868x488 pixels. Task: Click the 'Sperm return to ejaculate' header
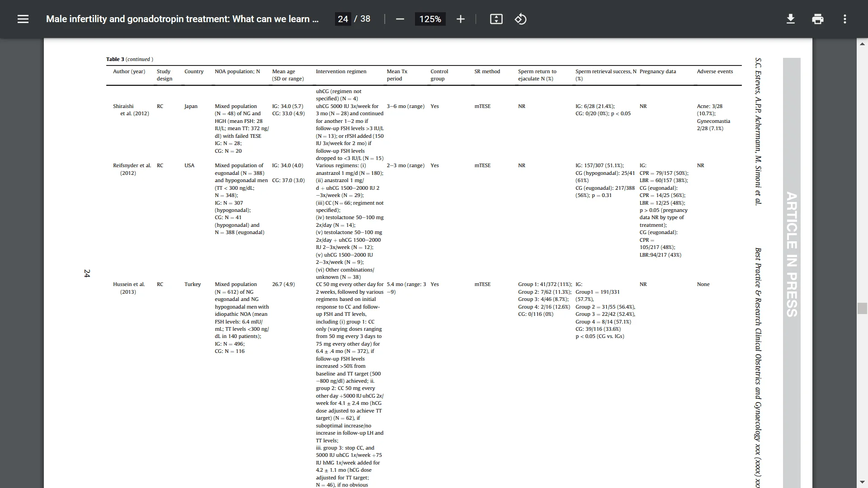(x=537, y=75)
